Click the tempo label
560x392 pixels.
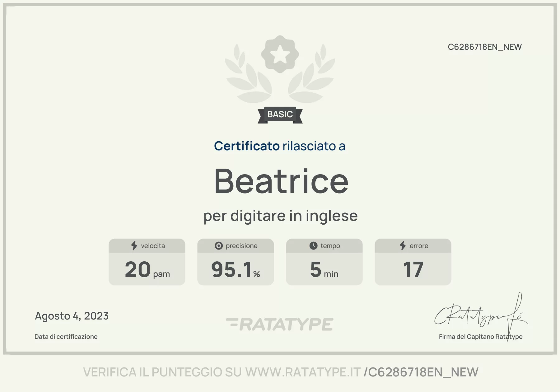pos(330,246)
